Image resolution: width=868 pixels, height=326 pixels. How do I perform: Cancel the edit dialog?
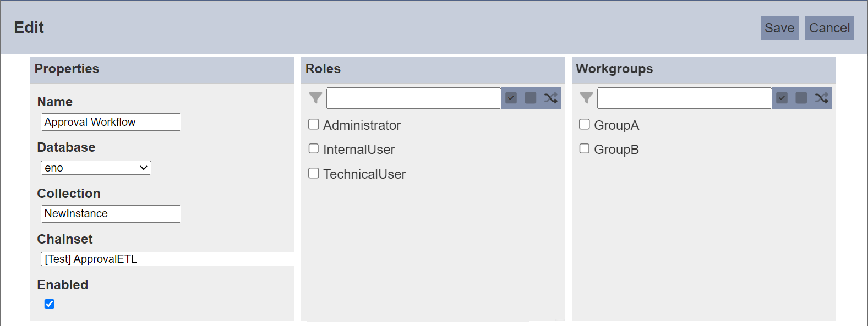pos(829,28)
